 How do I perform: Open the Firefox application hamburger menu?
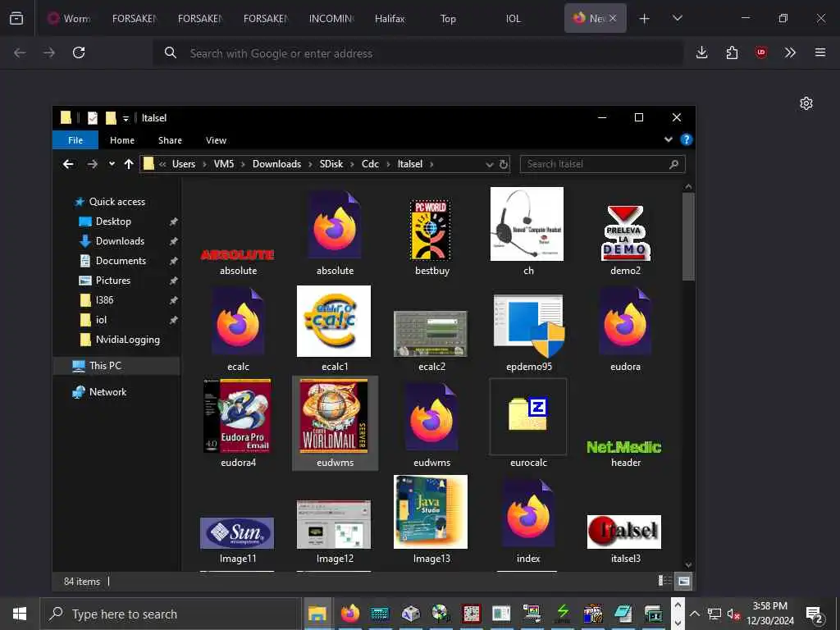point(820,52)
